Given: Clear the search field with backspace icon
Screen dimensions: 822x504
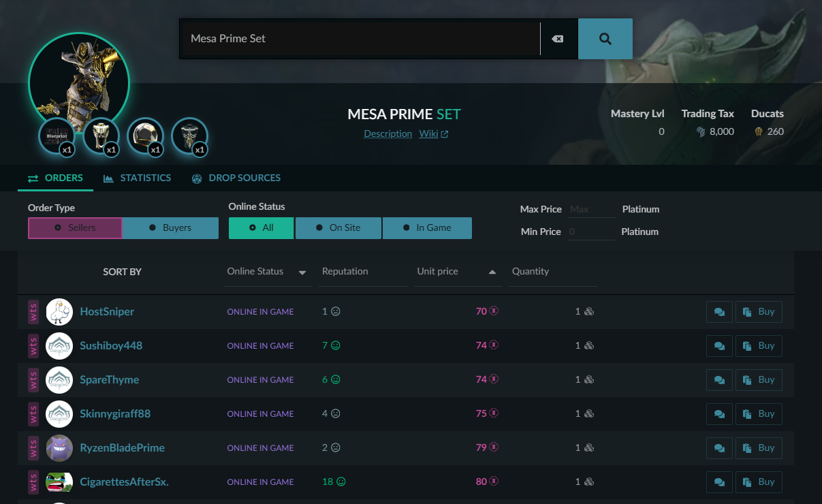Looking at the screenshot, I should (558, 39).
